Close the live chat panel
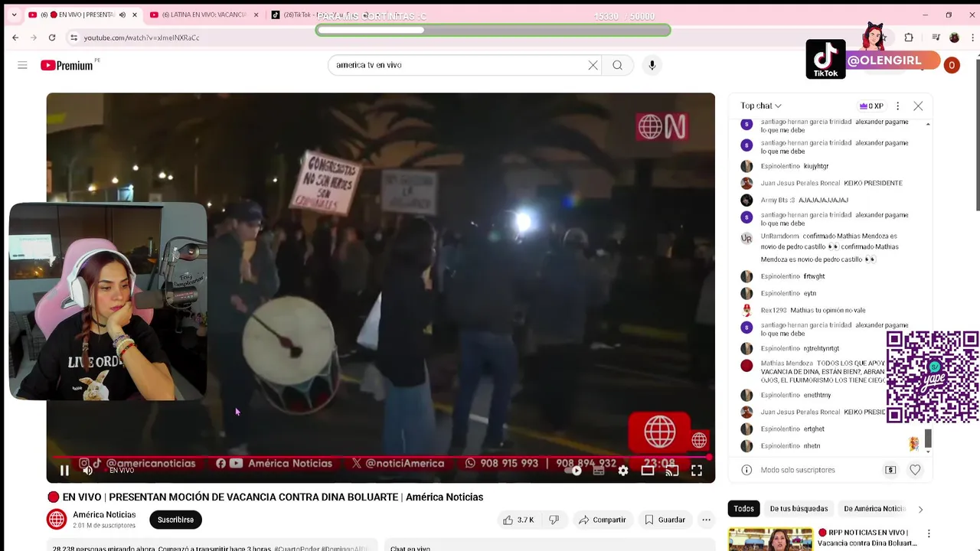This screenshot has width=980, height=551. [918, 106]
